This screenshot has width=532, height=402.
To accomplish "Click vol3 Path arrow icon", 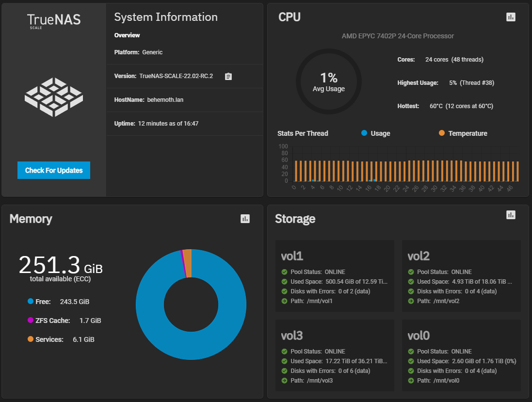I will coord(284,381).
